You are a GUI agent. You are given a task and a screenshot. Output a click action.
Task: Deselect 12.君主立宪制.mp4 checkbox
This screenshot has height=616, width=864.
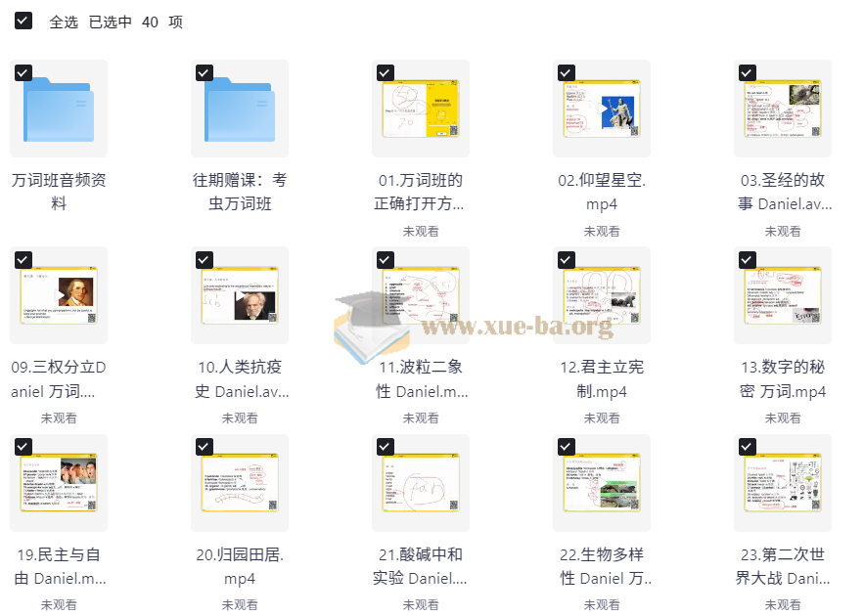566,260
